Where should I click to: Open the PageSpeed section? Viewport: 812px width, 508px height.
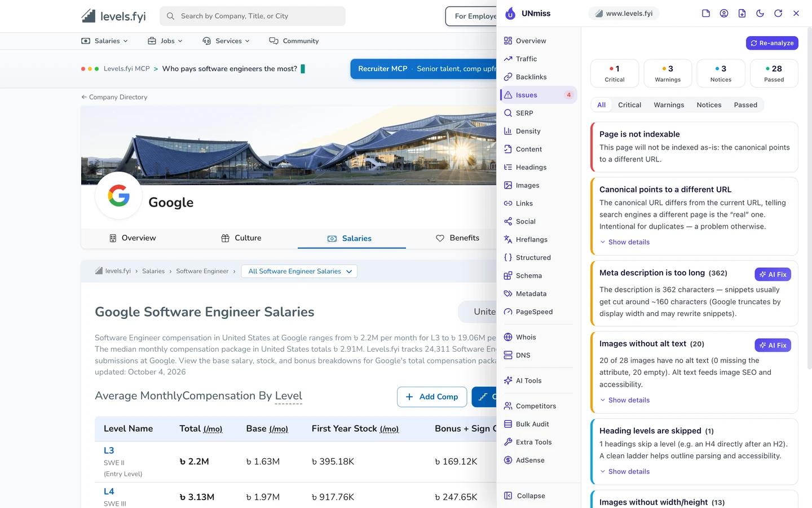[x=539, y=312]
